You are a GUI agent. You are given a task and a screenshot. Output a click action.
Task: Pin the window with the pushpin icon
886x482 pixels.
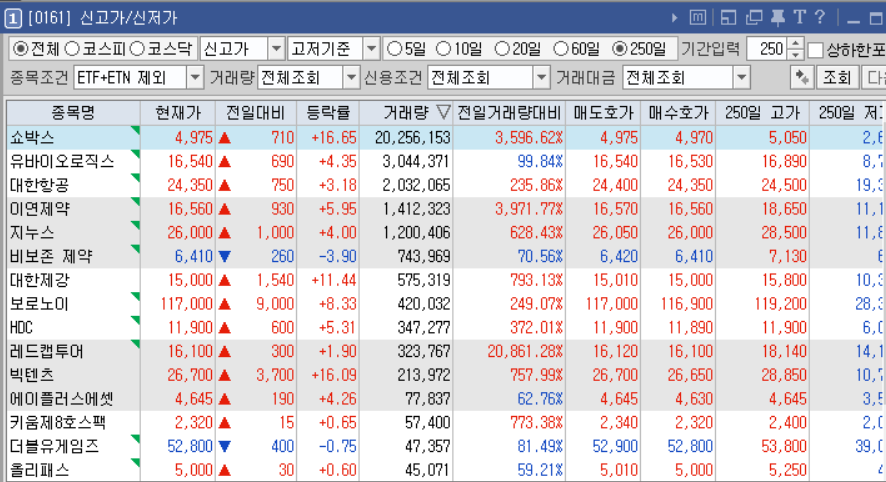click(778, 18)
